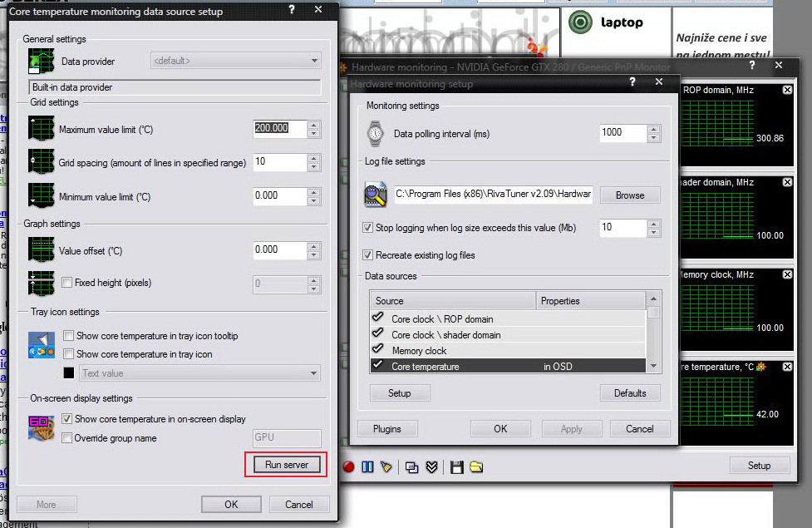Image resolution: width=812 pixels, height=528 pixels.
Task: Click the Data provider icon
Action: [x=42, y=62]
